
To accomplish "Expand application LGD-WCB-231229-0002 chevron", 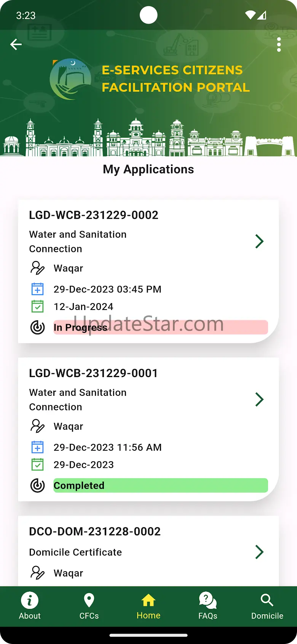I will (259, 241).
